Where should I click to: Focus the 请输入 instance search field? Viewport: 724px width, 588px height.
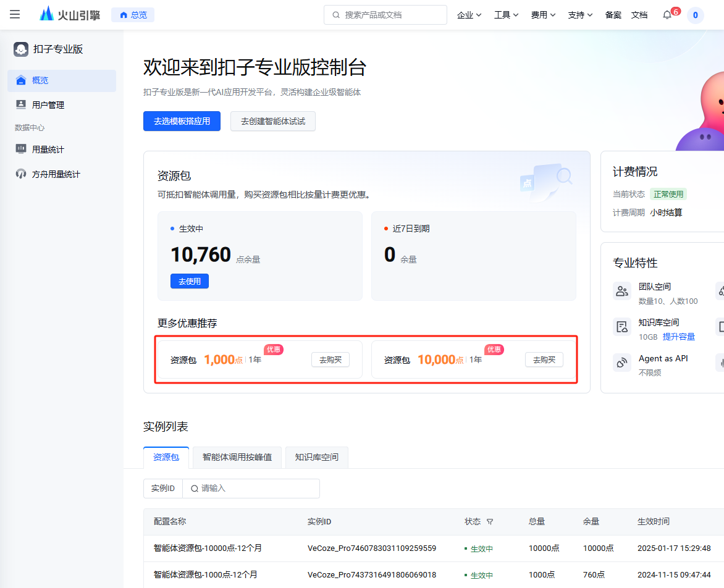point(251,489)
